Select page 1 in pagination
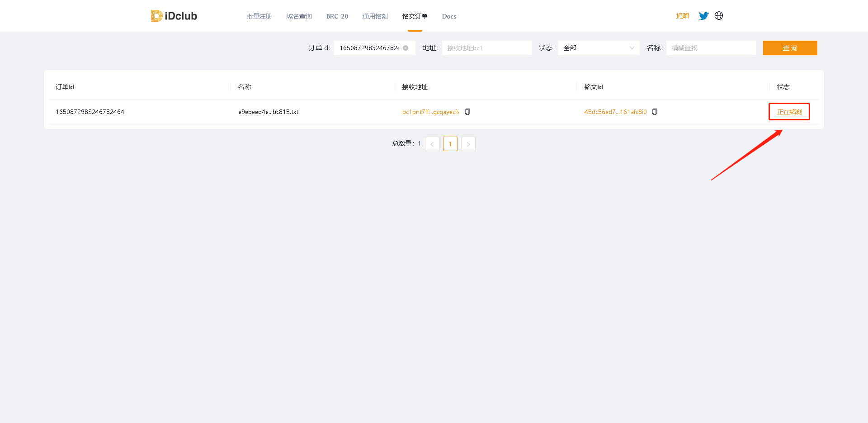 click(450, 144)
